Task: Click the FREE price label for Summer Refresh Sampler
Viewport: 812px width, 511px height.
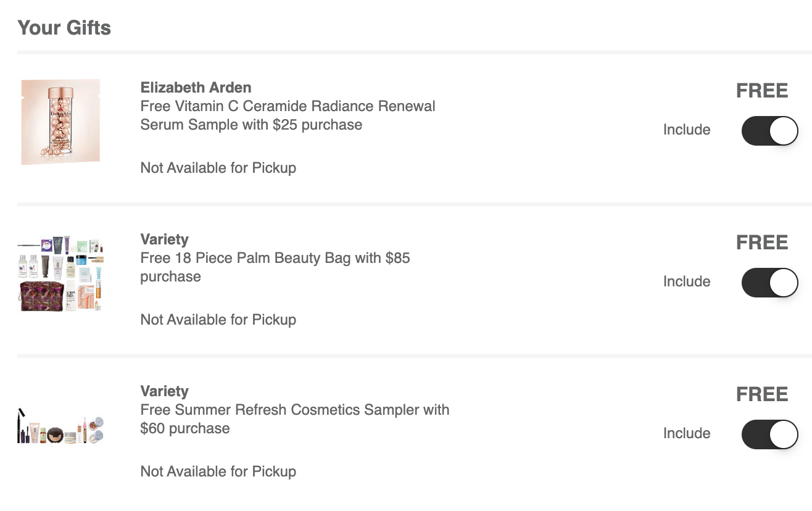Action: [x=762, y=394]
